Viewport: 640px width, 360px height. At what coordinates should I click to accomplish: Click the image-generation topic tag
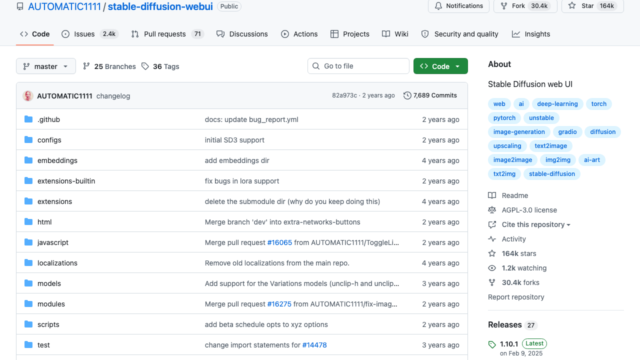[519, 132]
